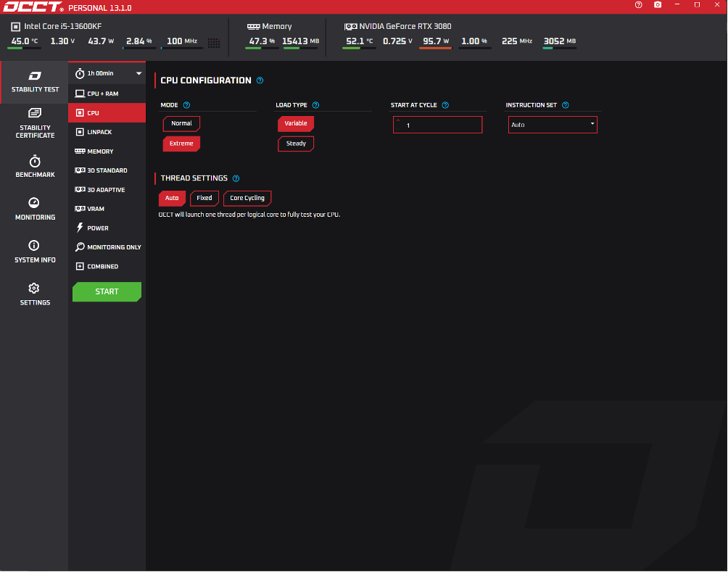
Task: Click the CPU power 43.7 W reading
Action: click(101, 41)
